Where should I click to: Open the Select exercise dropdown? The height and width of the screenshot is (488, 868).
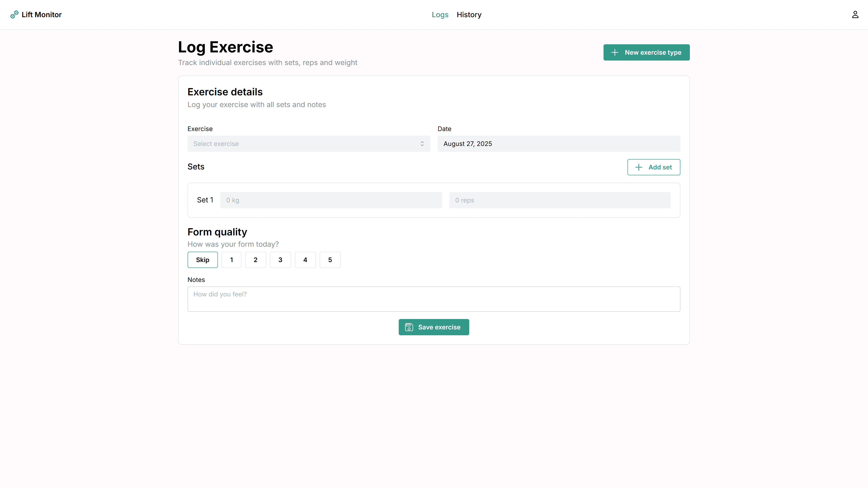pos(308,144)
